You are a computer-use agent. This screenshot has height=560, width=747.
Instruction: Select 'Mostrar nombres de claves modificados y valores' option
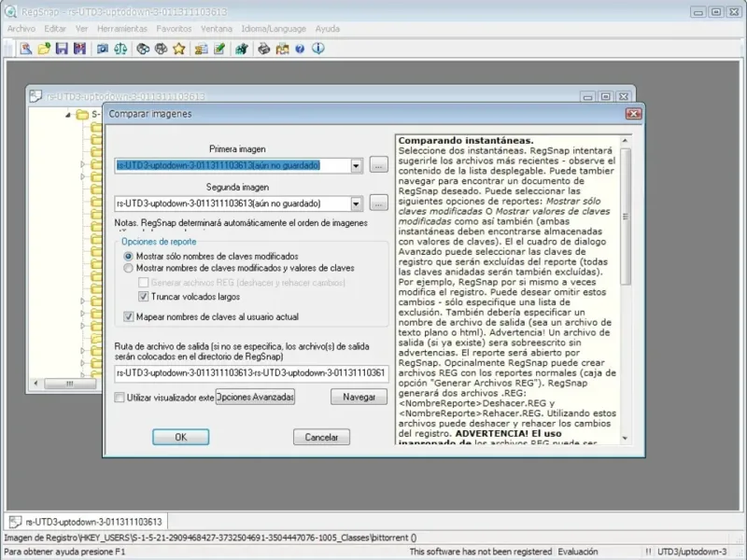pyautogui.click(x=129, y=268)
